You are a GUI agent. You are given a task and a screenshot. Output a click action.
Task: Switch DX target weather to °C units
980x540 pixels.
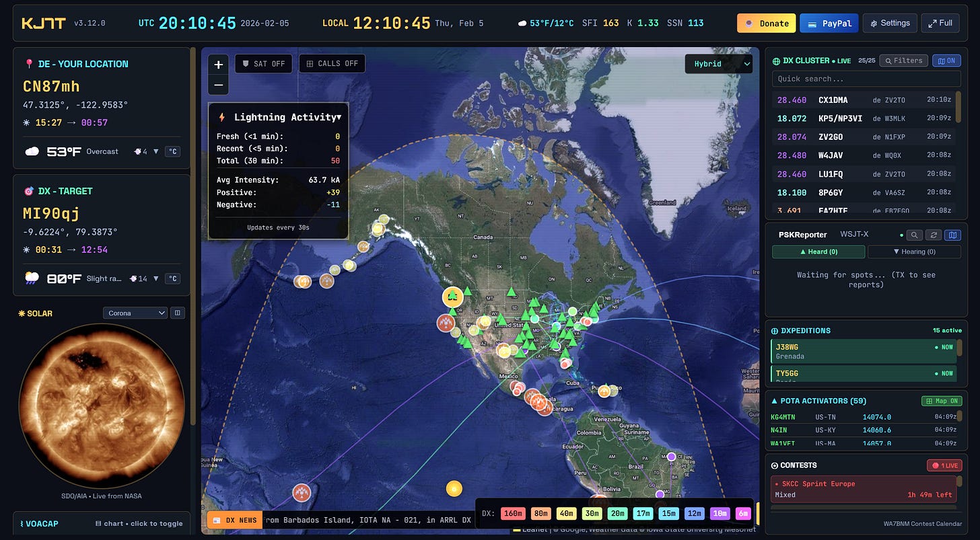[173, 278]
